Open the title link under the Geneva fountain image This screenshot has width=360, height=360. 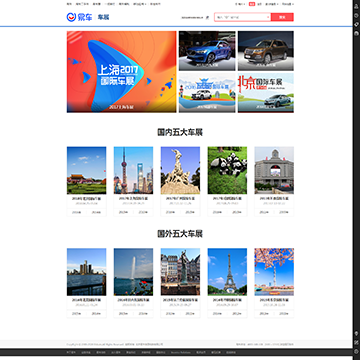(133, 300)
